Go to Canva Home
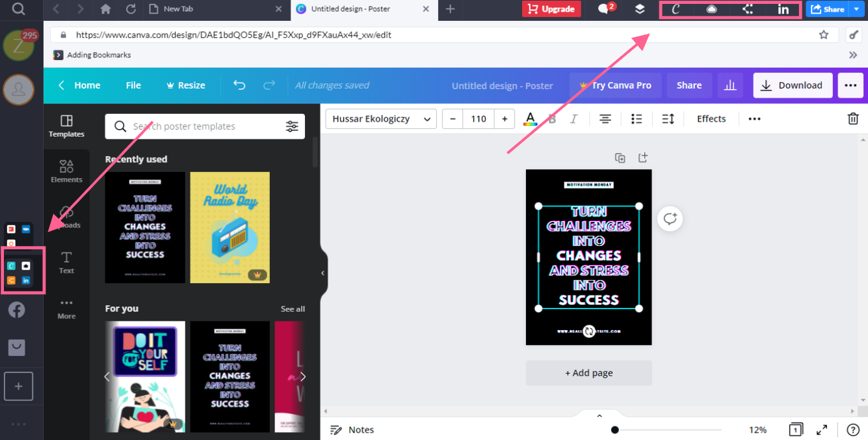 pyautogui.click(x=79, y=85)
